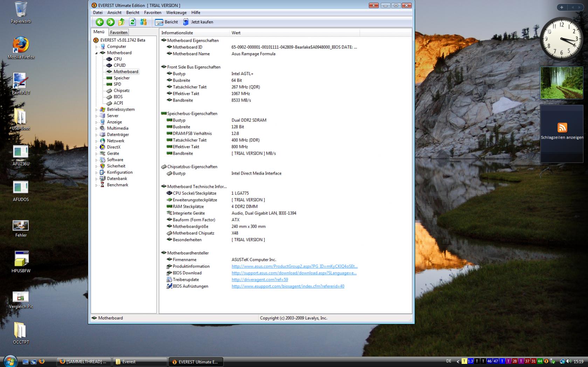Viewport: 588px width, 367px height.
Task: Open the Werkzeuge menu
Action: pos(176,13)
